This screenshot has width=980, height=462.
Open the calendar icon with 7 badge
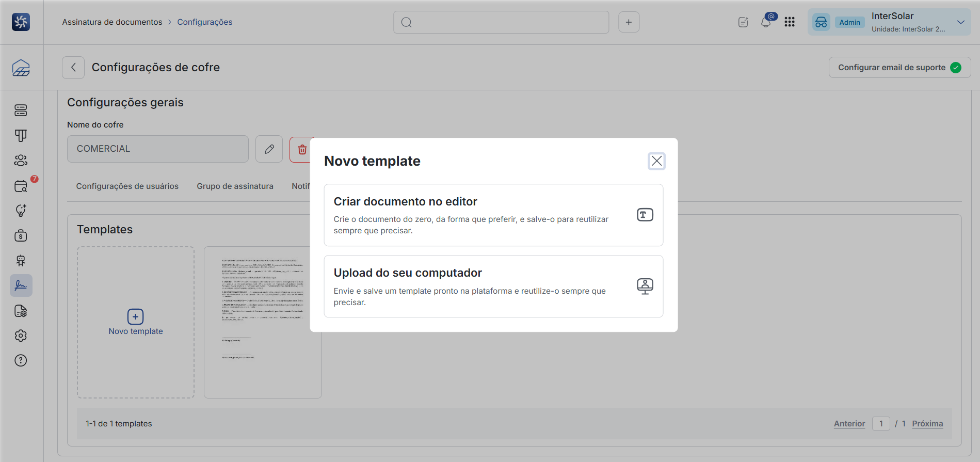coord(21,186)
